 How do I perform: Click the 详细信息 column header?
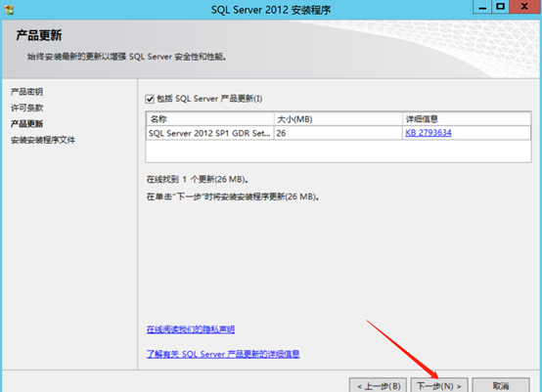[x=467, y=119]
